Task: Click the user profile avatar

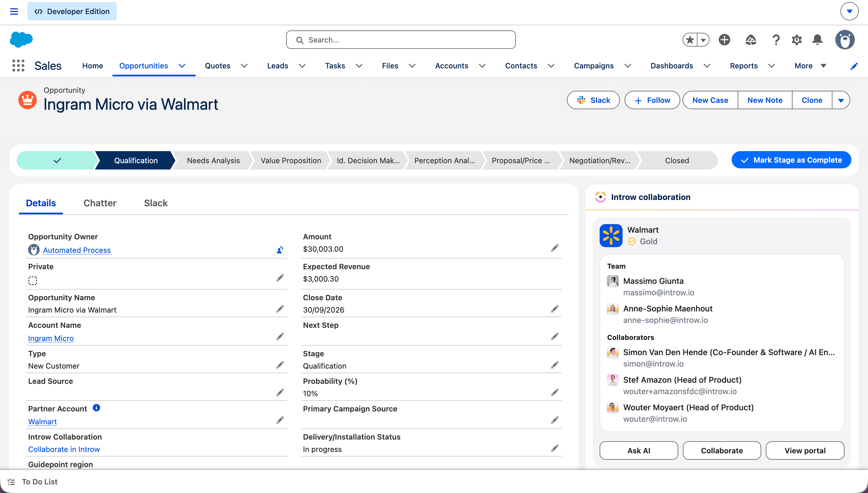Action: [845, 40]
